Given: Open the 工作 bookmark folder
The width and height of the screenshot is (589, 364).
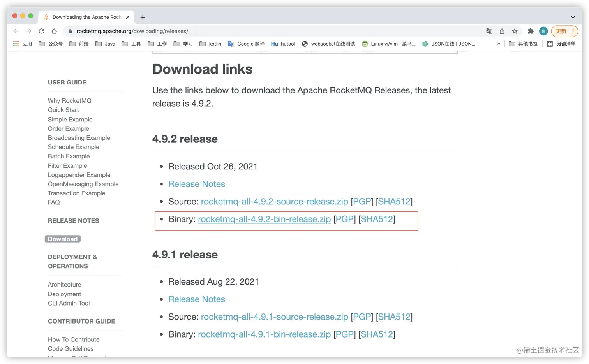Looking at the screenshot, I should [157, 44].
